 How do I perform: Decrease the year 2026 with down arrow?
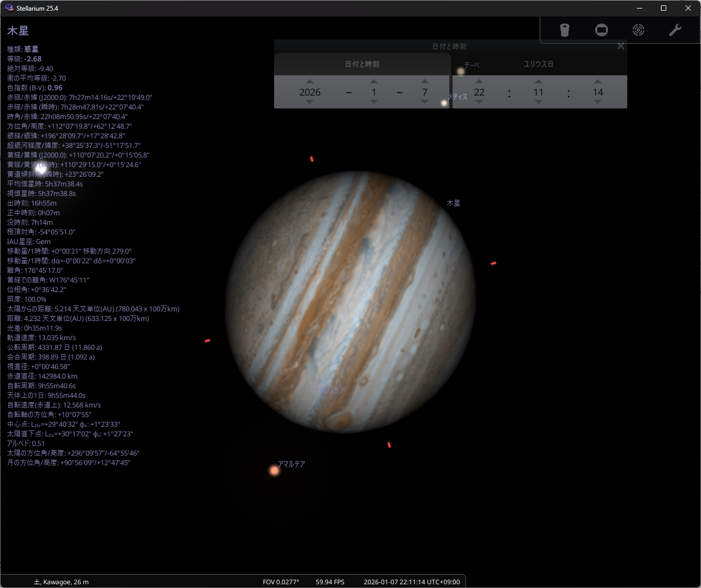(x=310, y=102)
